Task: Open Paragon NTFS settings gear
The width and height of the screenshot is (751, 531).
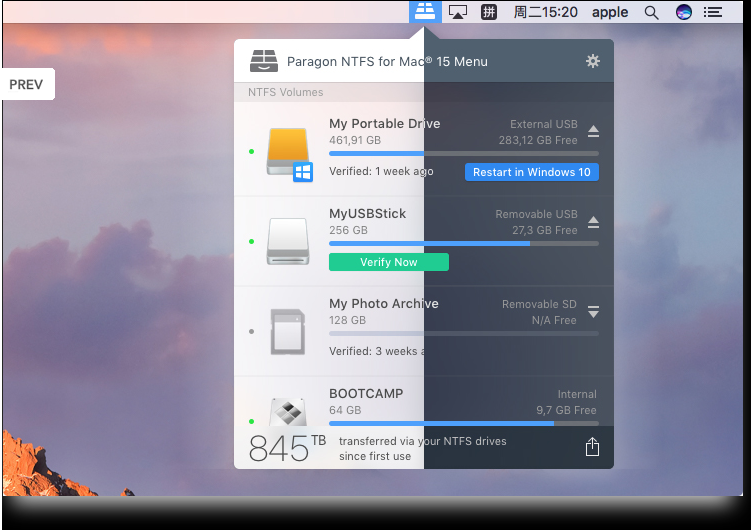Action: click(x=592, y=61)
